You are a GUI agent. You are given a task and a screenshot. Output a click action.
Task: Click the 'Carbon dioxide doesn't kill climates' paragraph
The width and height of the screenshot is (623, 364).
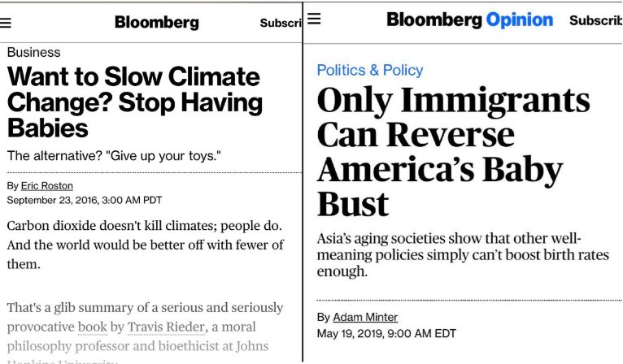coord(146,244)
